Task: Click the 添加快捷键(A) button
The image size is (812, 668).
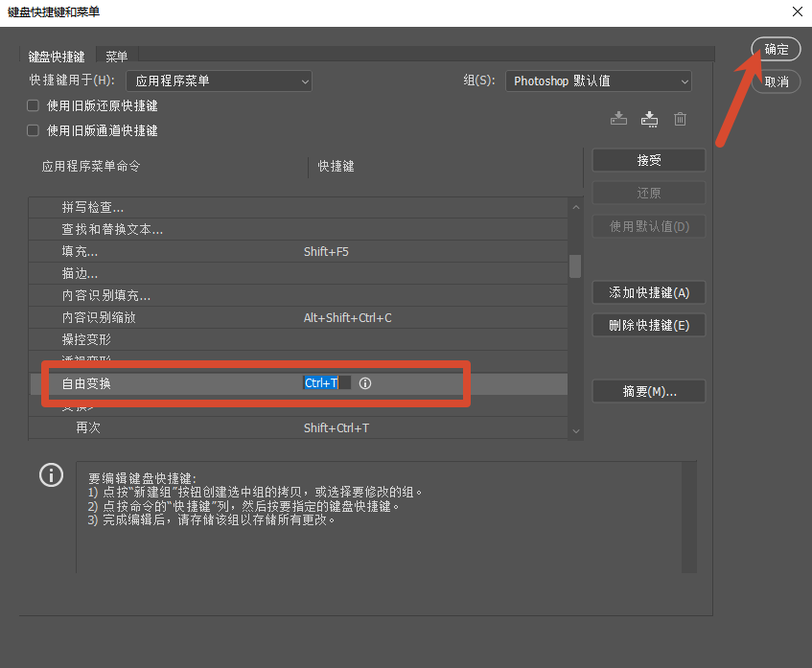Action: (x=649, y=292)
